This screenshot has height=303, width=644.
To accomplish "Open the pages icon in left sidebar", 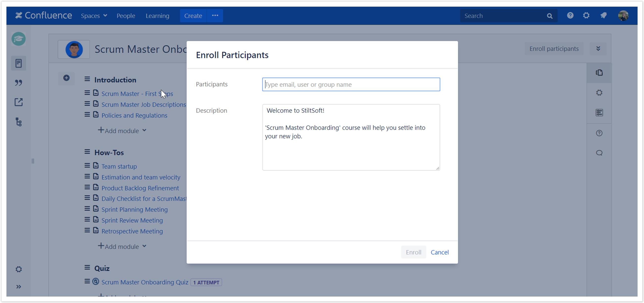I will 19,63.
